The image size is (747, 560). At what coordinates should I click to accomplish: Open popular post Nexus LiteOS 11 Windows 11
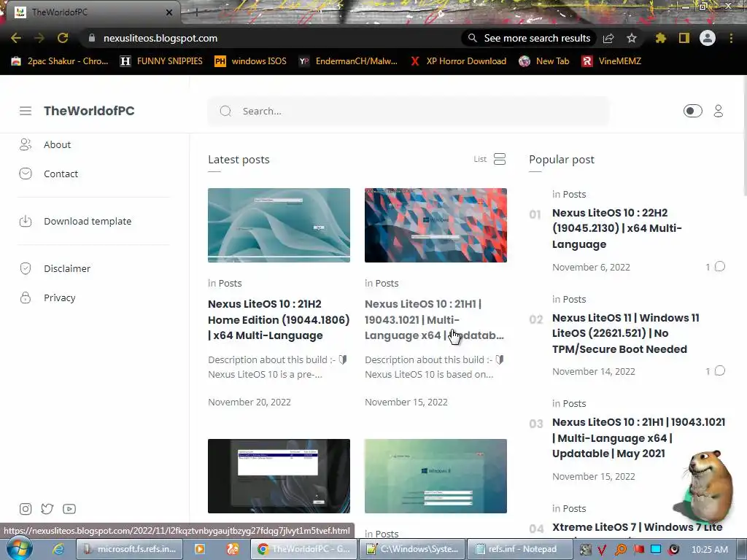pos(625,333)
